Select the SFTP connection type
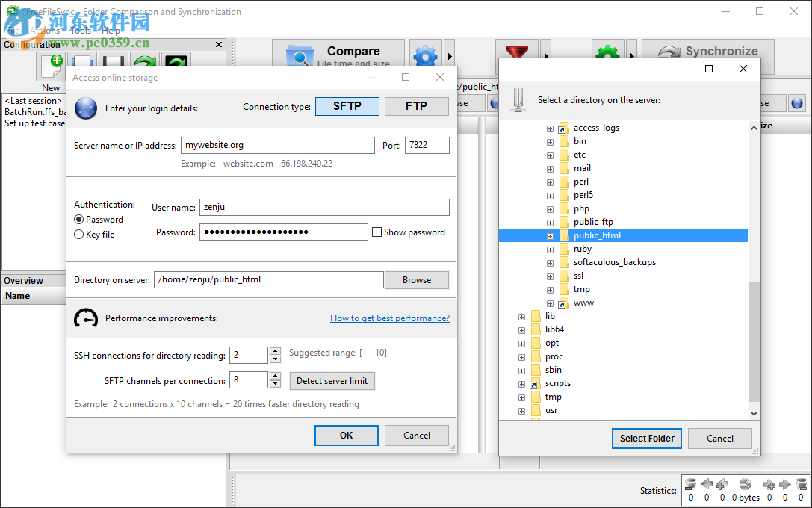812x508 pixels. 347,106
